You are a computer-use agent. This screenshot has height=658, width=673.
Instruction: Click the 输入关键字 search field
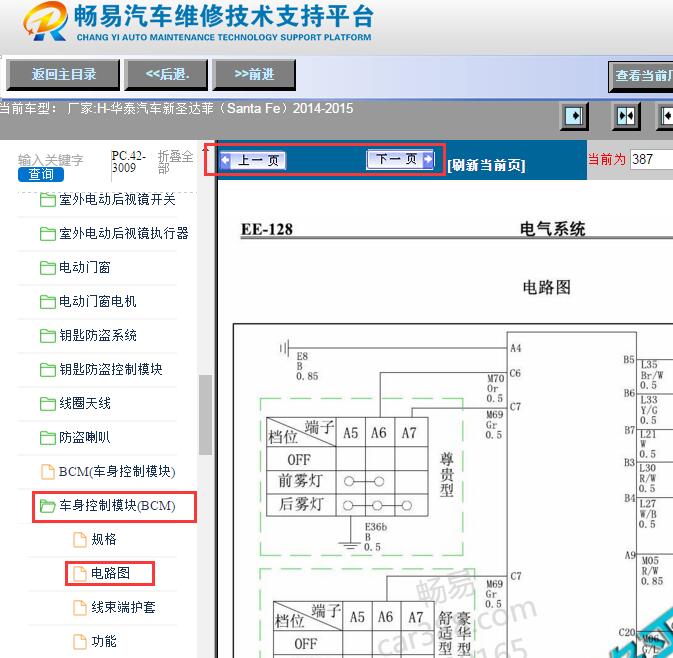[51, 160]
